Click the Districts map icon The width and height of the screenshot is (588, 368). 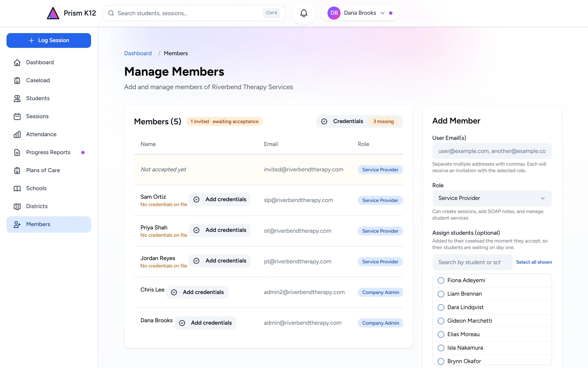17,206
